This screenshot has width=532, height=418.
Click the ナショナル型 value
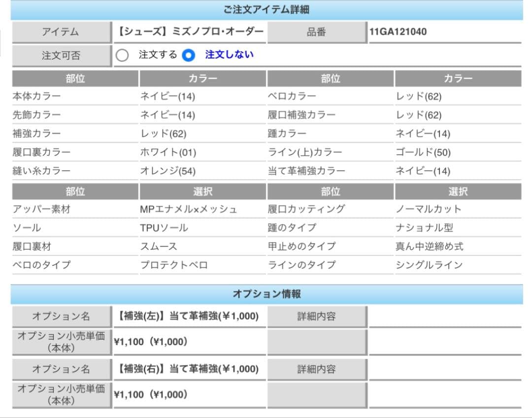click(425, 228)
